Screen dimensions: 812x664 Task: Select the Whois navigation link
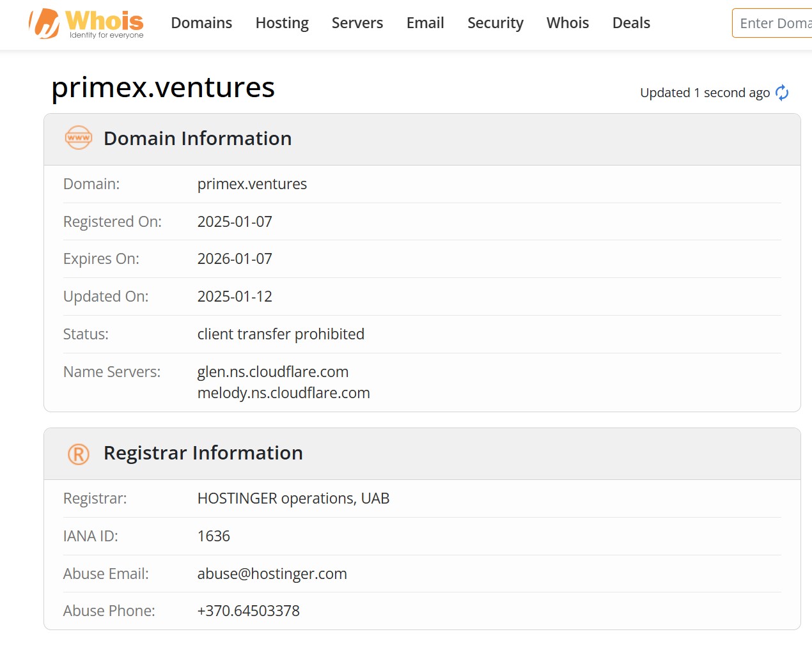click(567, 23)
